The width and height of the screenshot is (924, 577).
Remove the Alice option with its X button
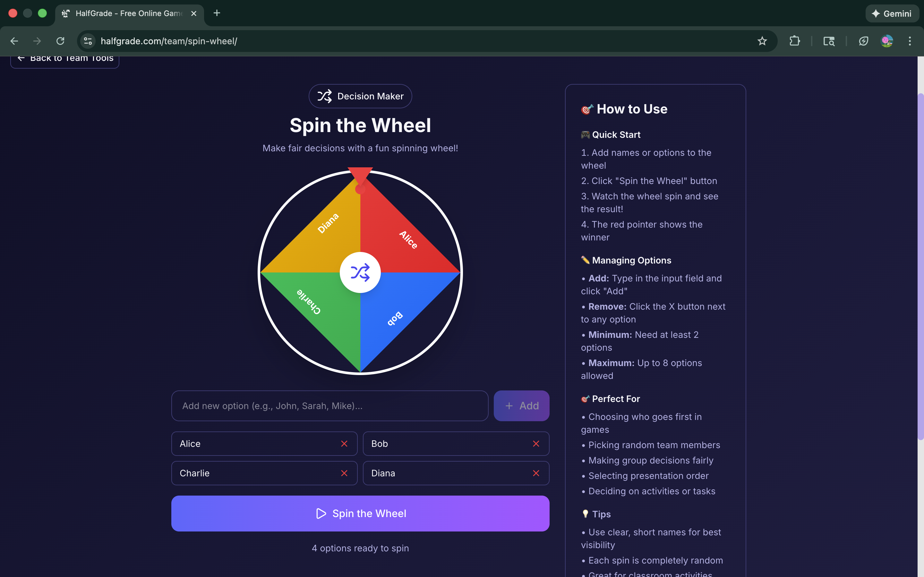[x=344, y=443]
